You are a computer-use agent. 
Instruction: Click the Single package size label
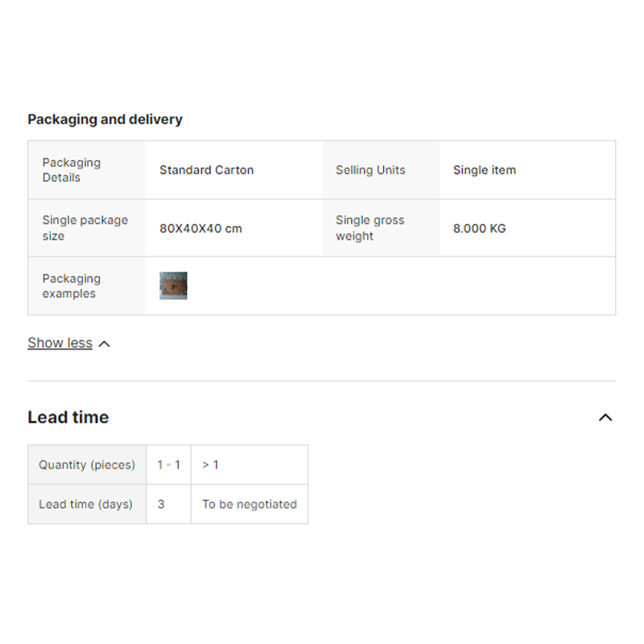[x=85, y=228]
